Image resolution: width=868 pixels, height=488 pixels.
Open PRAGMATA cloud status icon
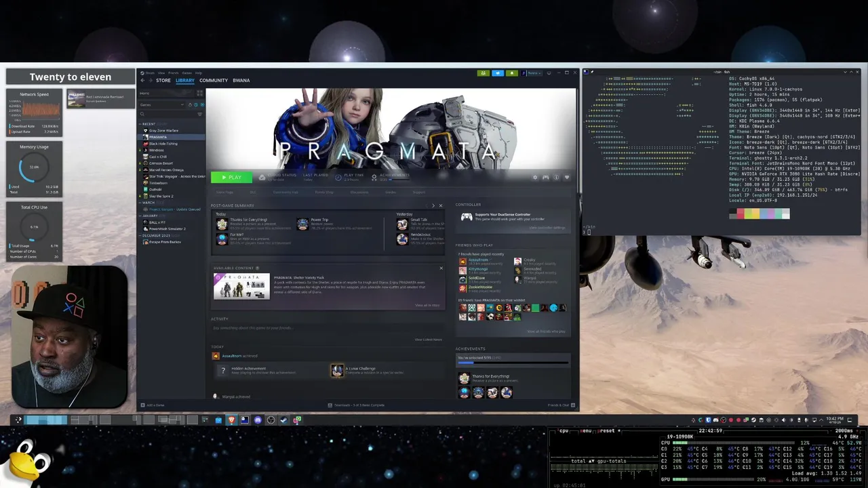pos(262,178)
